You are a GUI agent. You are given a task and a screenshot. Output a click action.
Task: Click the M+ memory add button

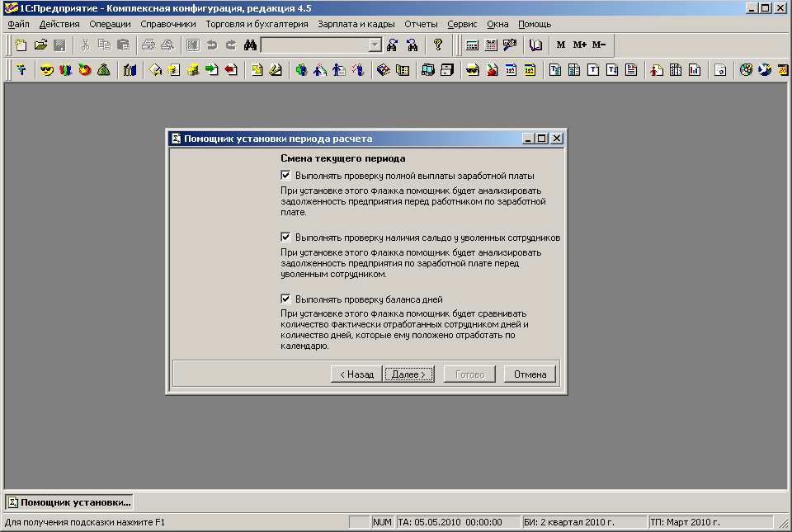pos(579,45)
